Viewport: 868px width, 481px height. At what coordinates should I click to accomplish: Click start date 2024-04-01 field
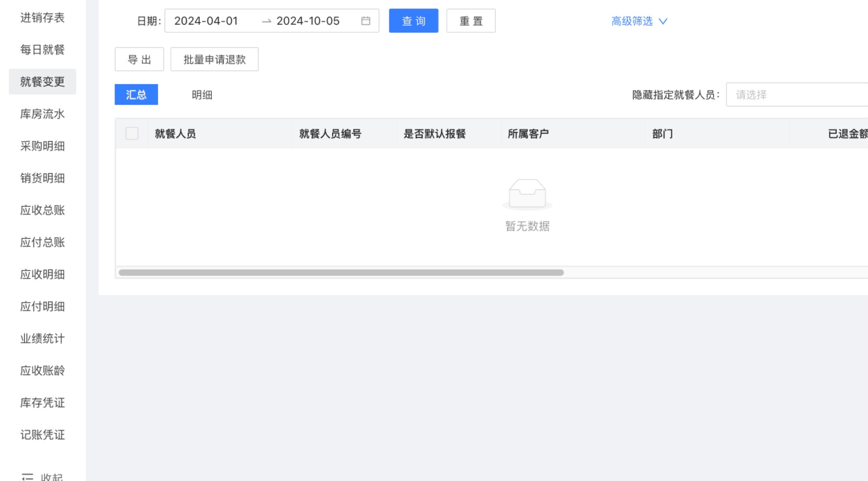[x=206, y=21]
